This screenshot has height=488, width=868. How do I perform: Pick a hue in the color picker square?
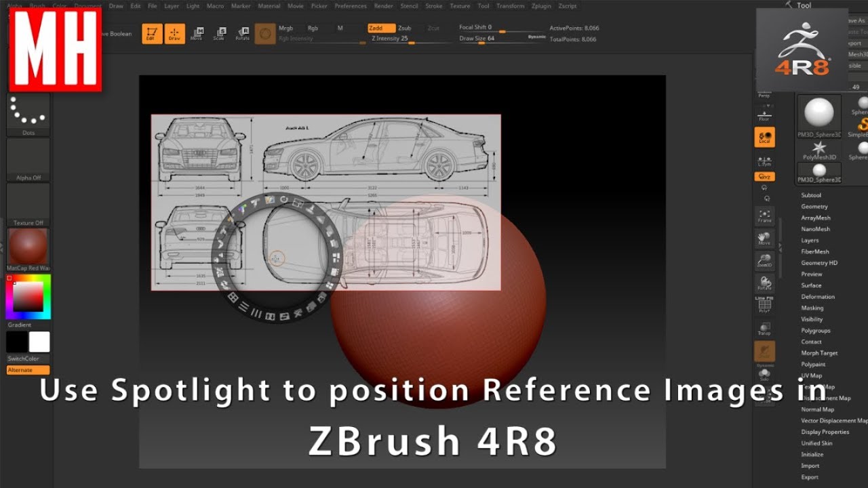click(28, 297)
